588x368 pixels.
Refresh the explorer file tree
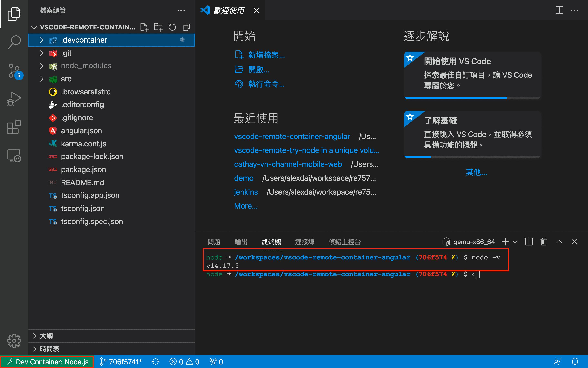(x=172, y=27)
